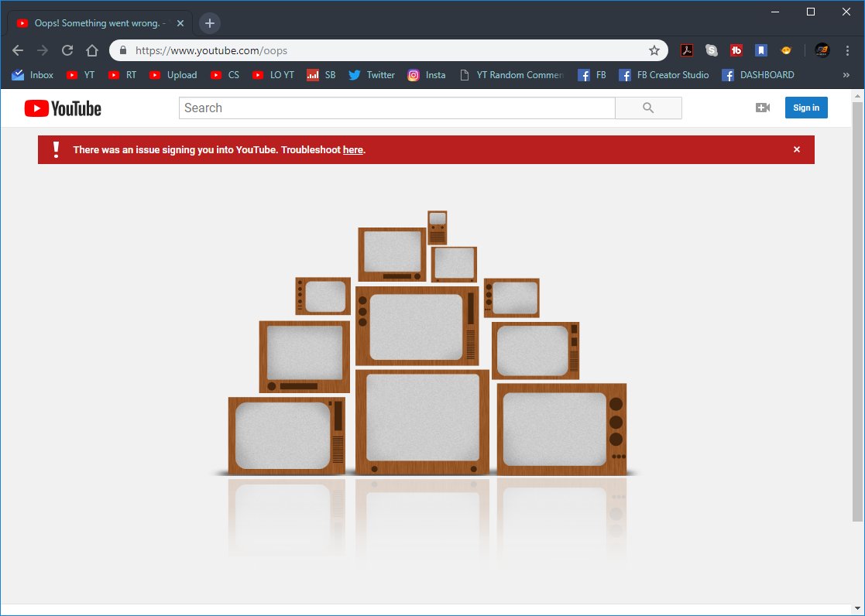Open the orange monkey extension icon
Image resolution: width=865 pixels, height=616 pixels.
click(x=786, y=51)
